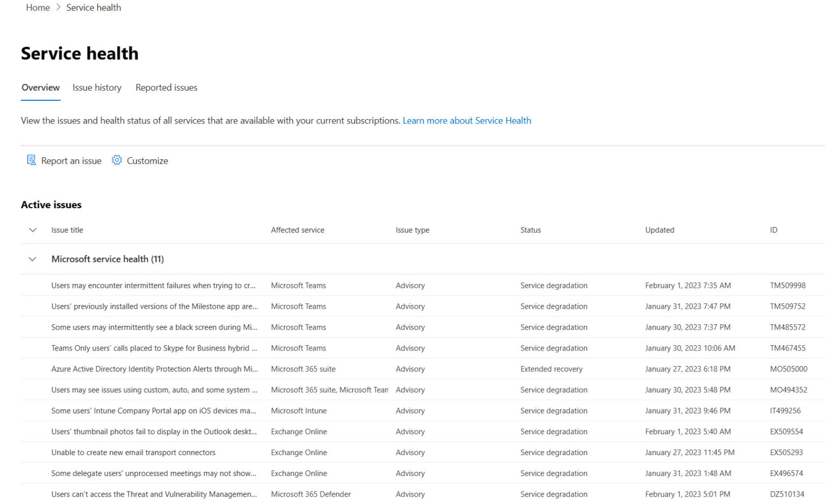Select Microsoft 365 Defender issue DZ510134
Viewport: 825px width, 504px height.
154,494
